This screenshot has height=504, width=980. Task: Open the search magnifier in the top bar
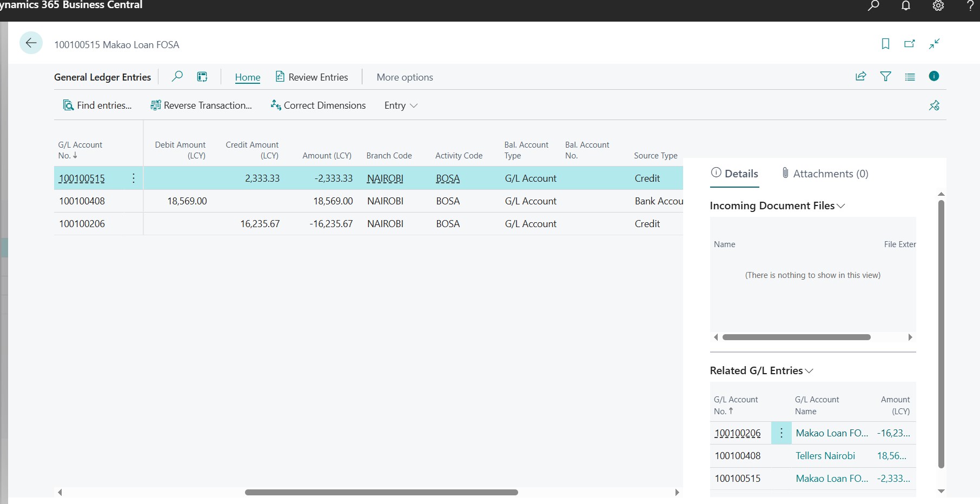tap(873, 6)
